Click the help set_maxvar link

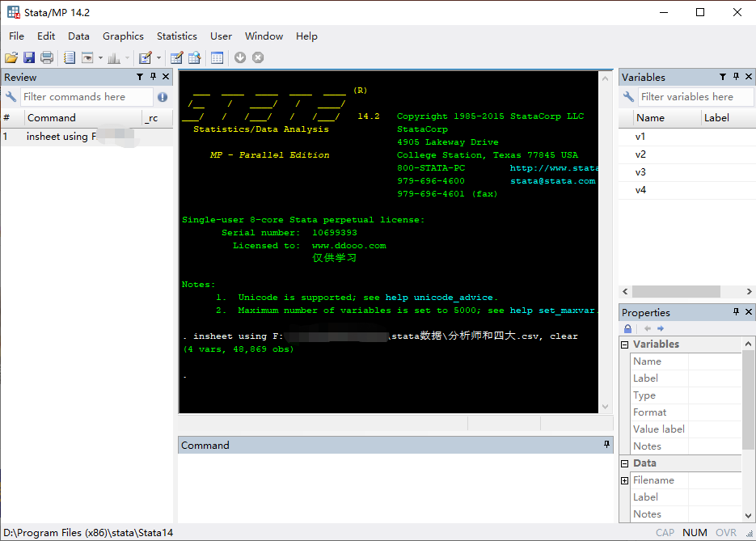click(x=552, y=311)
